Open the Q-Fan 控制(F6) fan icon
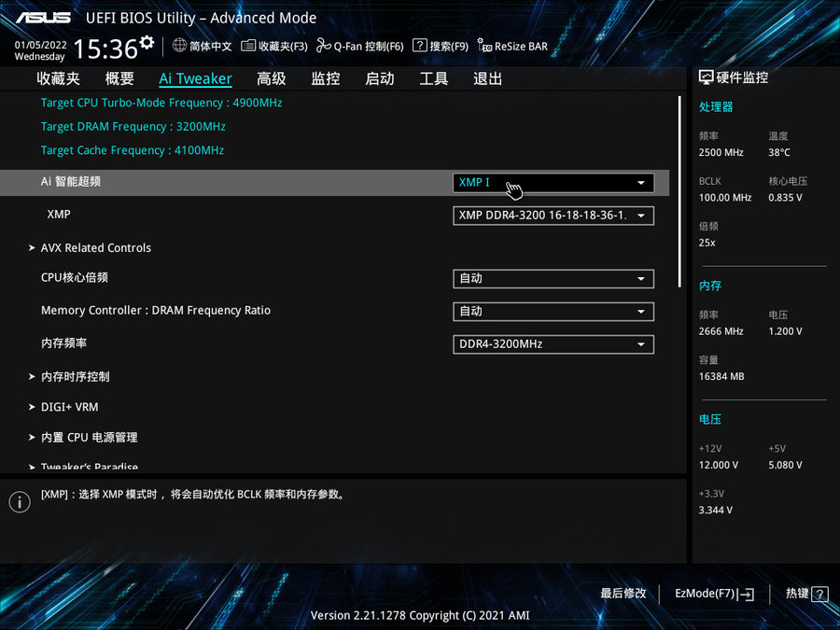Screen dimensions: 840x630 tap(324, 46)
